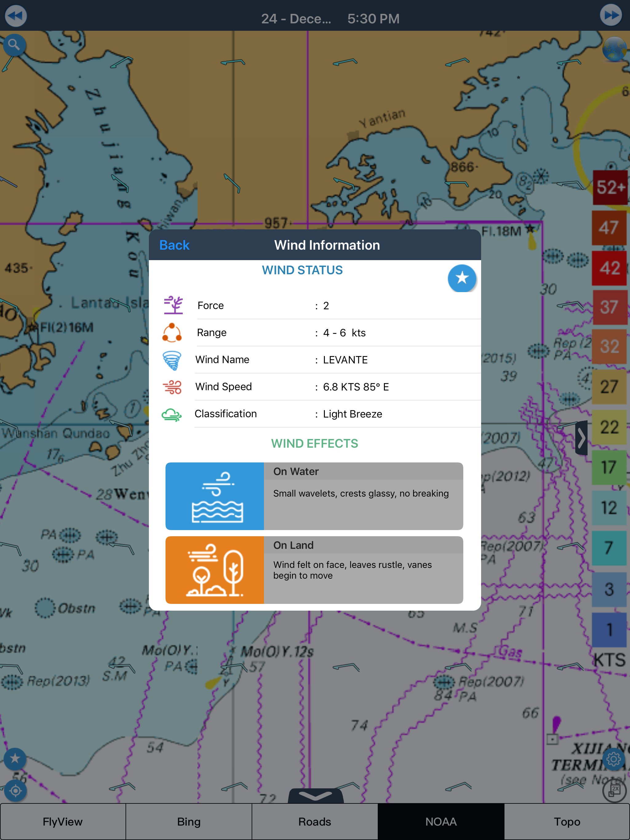Switch to Topo map tab
Screen dimensions: 630x840
click(567, 821)
